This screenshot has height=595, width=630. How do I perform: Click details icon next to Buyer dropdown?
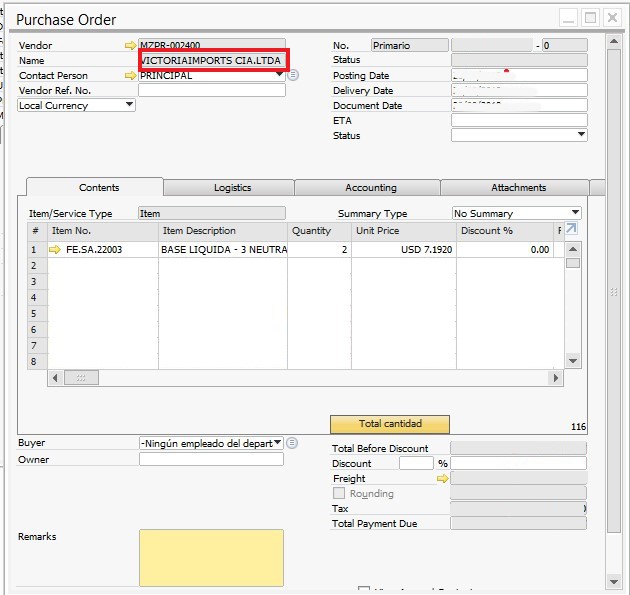(x=291, y=443)
